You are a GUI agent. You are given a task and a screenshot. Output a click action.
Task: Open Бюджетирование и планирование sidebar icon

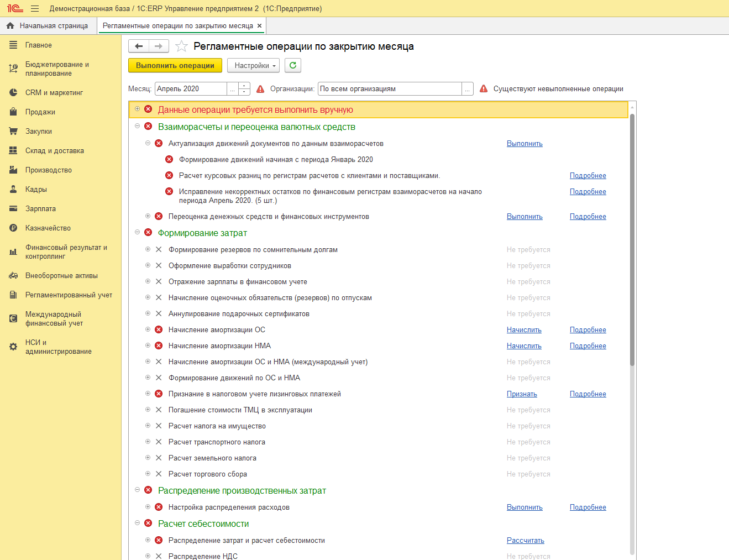pyautogui.click(x=13, y=69)
